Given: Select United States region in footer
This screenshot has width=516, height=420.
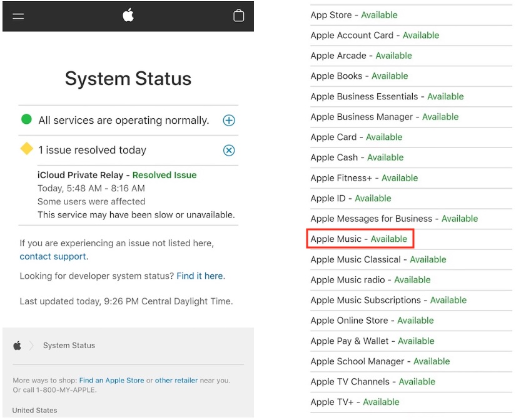Looking at the screenshot, I should pos(34,411).
